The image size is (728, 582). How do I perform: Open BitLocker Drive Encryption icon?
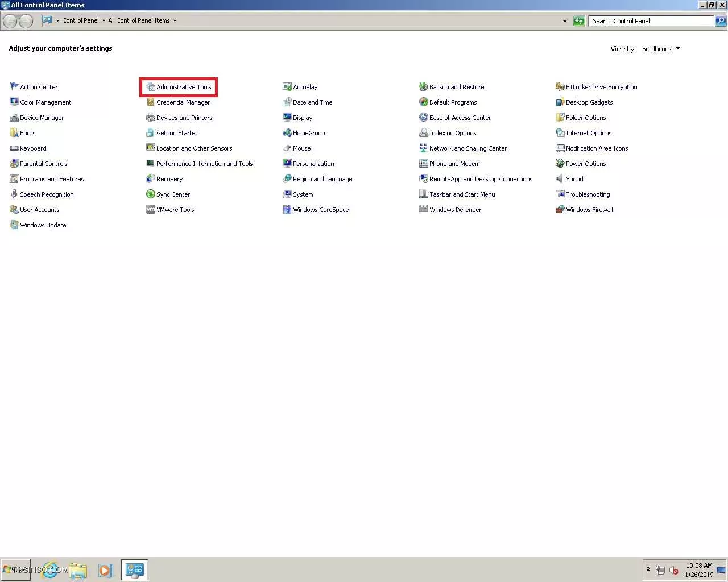(560, 86)
